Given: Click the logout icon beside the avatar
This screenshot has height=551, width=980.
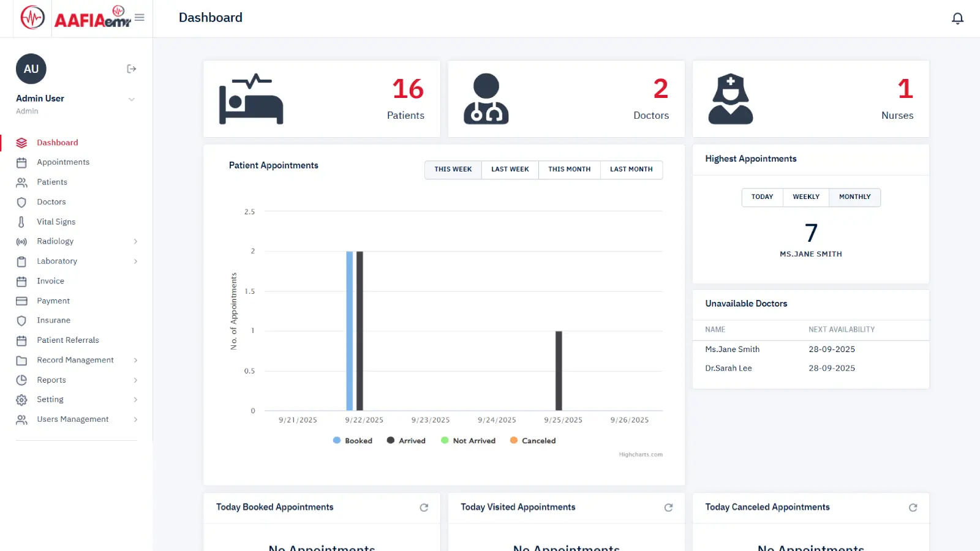Looking at the screenshot, I should point(131,69).
